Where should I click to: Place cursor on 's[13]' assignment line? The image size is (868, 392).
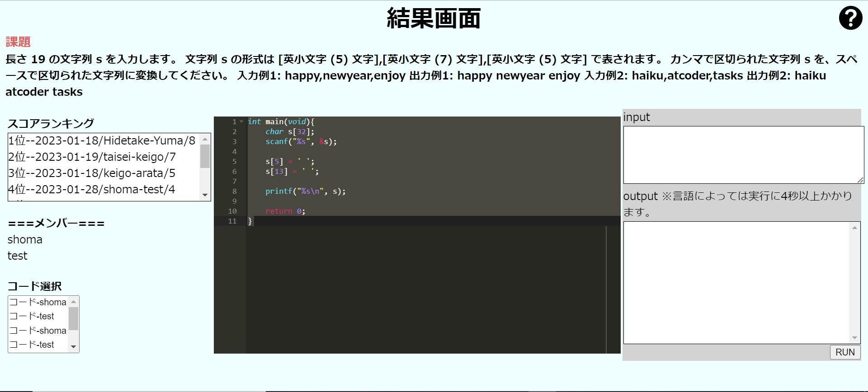point(292,171)
